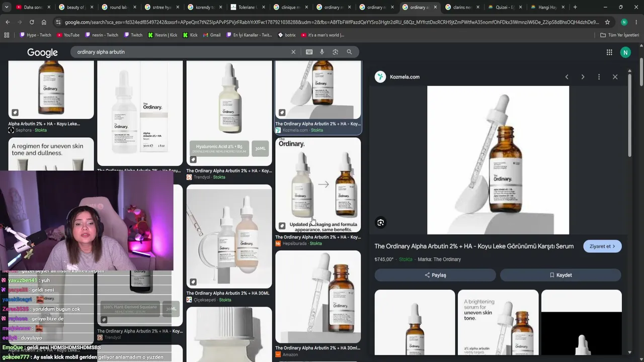Switch to the 'korendy' tab

[x=204, y=8]
